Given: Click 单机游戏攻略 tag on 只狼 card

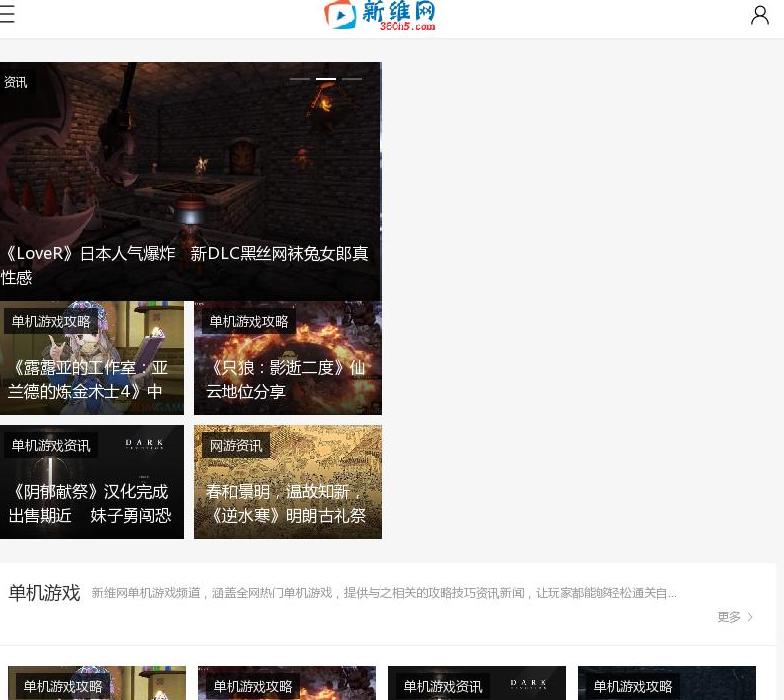Looking at the screenshot, I should click(x=248, y=322).
